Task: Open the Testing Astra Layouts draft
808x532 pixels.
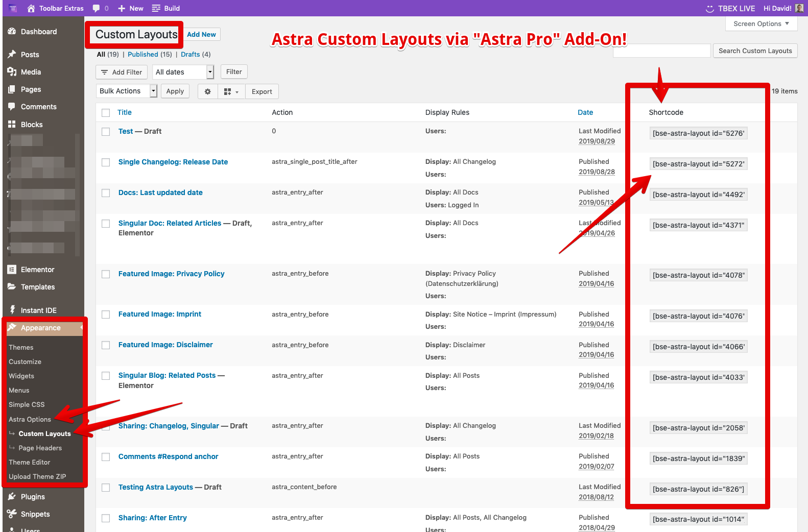Action: tap(156, 487)
